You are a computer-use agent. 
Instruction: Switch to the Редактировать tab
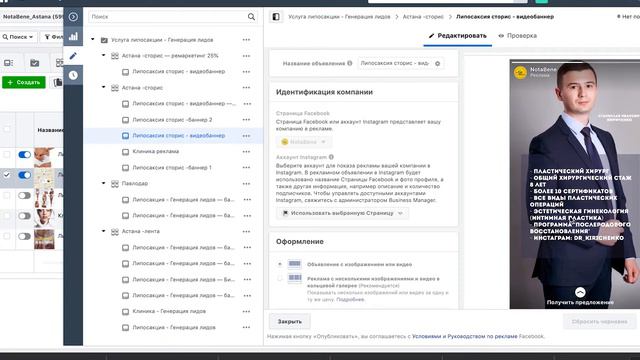(458, 36)
